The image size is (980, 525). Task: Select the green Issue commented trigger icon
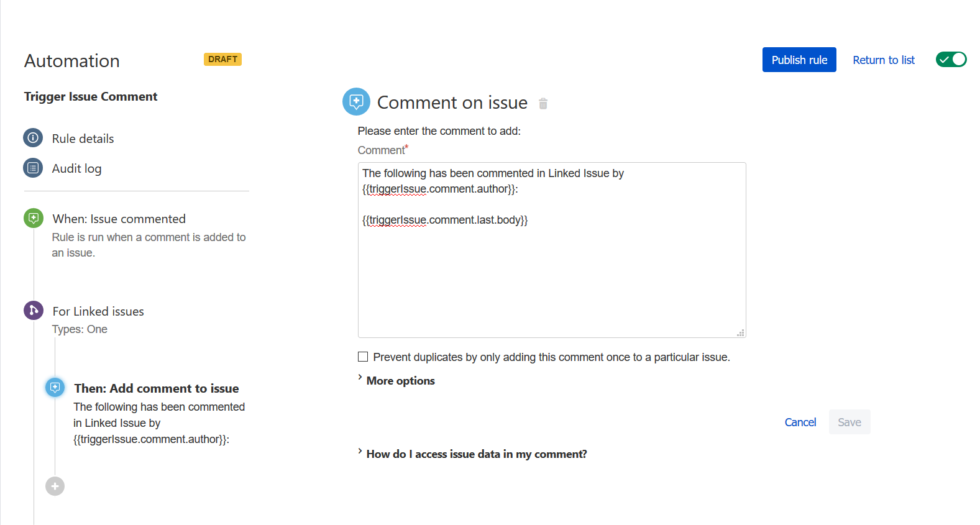[34, 218]
